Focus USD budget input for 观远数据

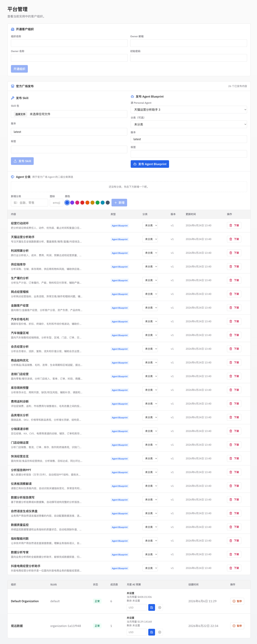(x=137, y=632)
